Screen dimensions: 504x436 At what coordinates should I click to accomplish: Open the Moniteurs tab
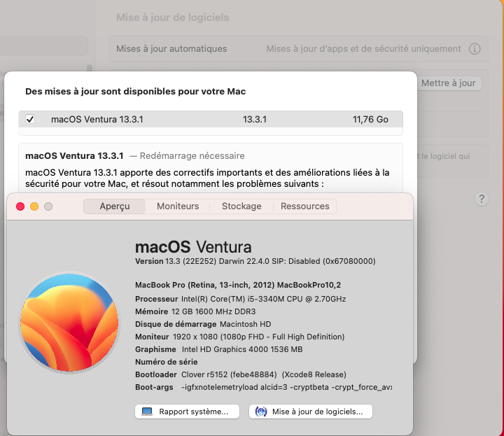(178, 206)
